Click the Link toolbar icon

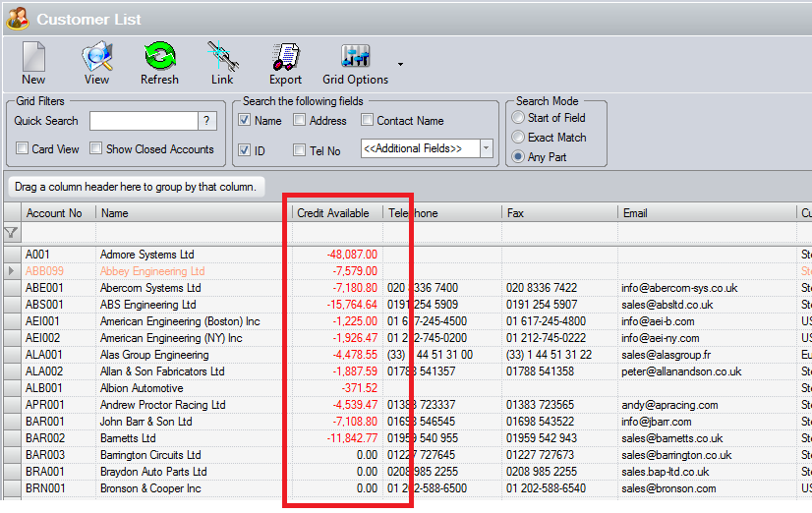tap(222, 63)
